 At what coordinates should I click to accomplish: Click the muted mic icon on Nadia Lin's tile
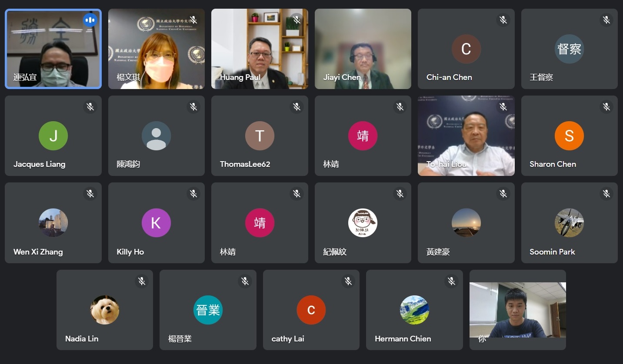tap(142, 281)
